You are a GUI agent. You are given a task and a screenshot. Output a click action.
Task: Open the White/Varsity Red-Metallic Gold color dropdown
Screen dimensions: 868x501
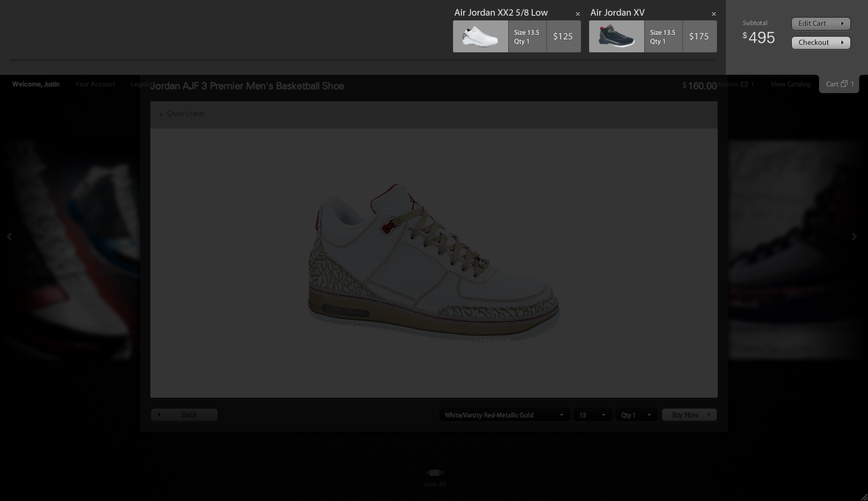tap(504, 415)
